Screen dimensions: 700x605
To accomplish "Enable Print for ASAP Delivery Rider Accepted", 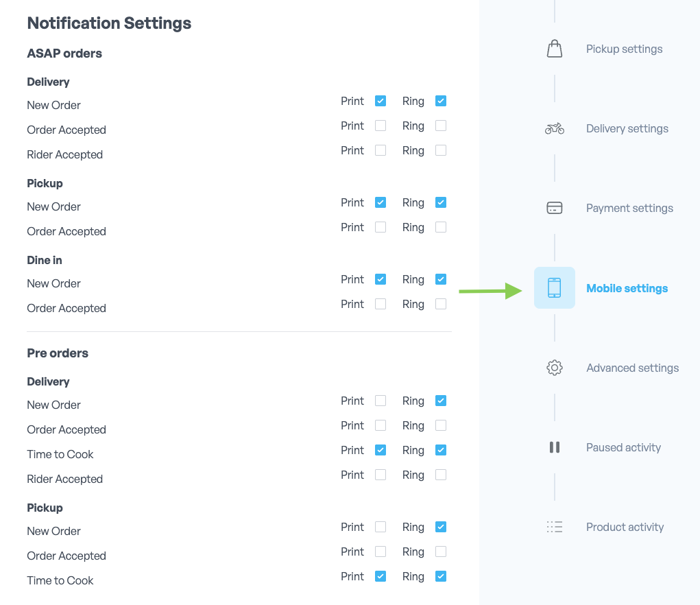I will click(x=381, y=150).
